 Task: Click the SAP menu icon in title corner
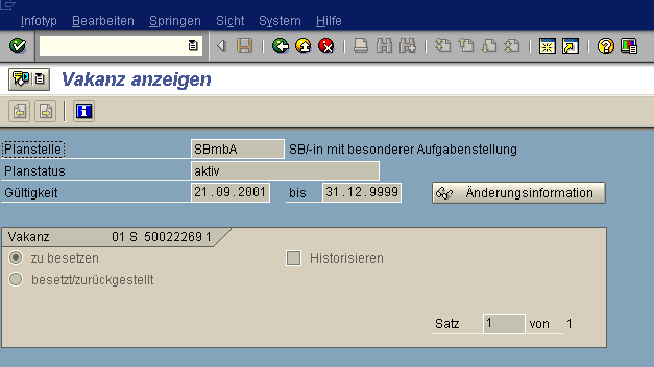click(x=8, y=5)
